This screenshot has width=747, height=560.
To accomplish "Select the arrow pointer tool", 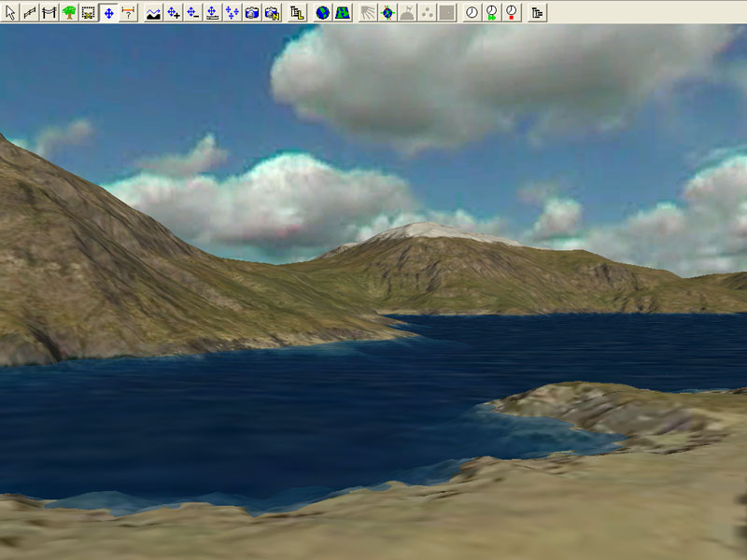I will (x=10, y=12).
